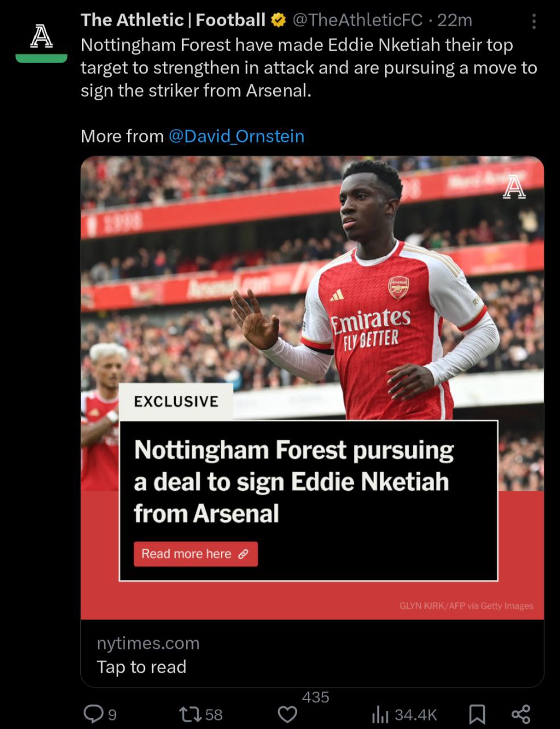
Task: Open 'The Athletic | Football' account name
Action: click(172, 21)
